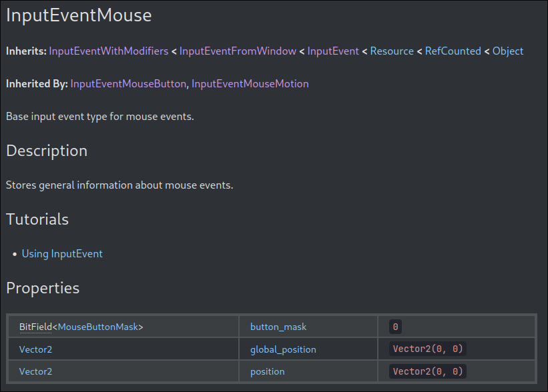Image resolution: width=548 pixels, height=392 pixels.
Task: Jump to the position property
Action: (x=268, y=371)
